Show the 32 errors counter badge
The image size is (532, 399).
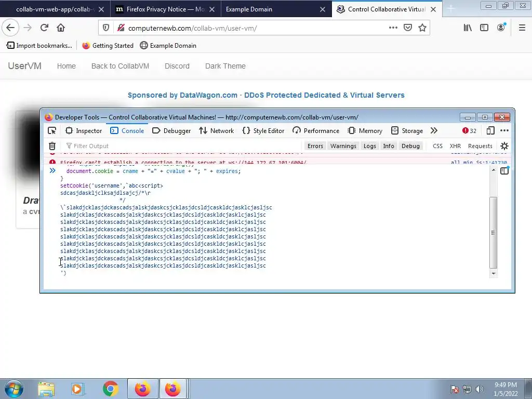tap(469, 130)
